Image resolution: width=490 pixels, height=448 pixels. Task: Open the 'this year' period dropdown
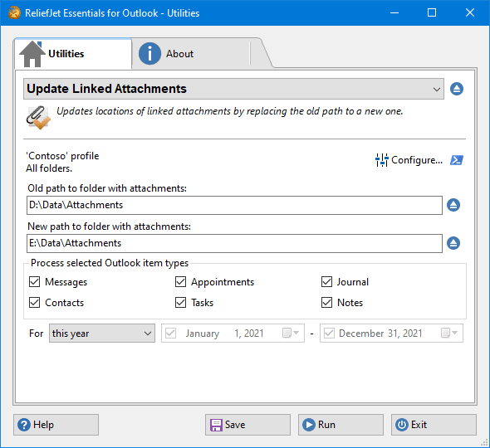(x=102, y=334)
